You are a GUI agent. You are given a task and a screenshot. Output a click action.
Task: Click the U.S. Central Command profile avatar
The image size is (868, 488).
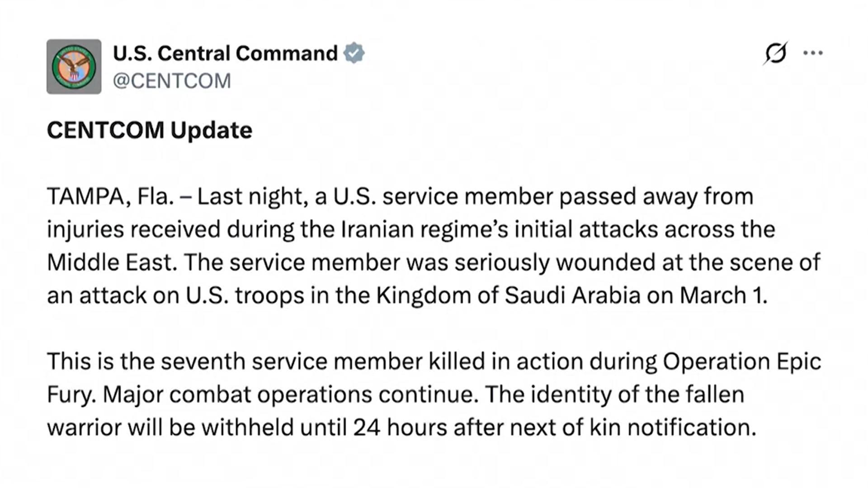coord(74,66)
